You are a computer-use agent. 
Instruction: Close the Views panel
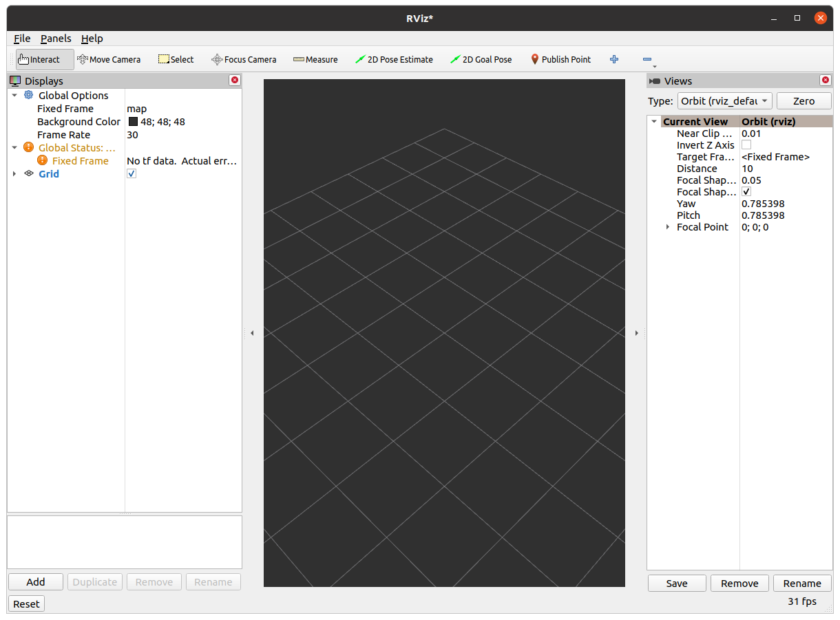click(826, 81)
